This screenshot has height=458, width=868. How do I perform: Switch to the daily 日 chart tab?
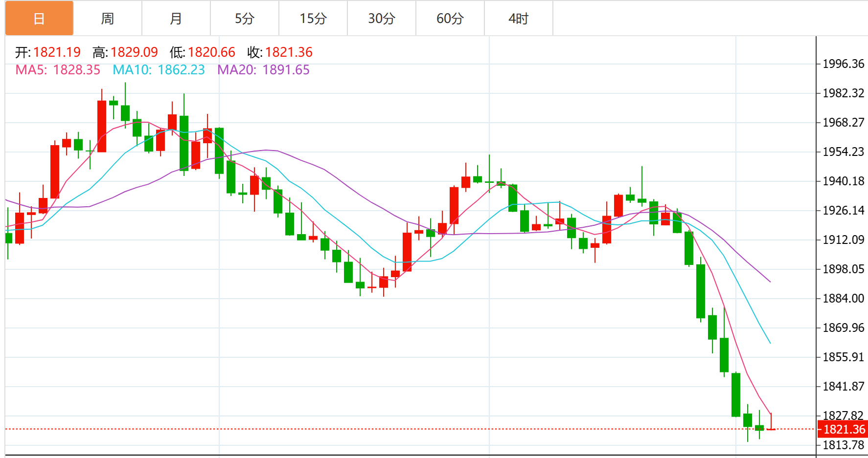[39, 19]
